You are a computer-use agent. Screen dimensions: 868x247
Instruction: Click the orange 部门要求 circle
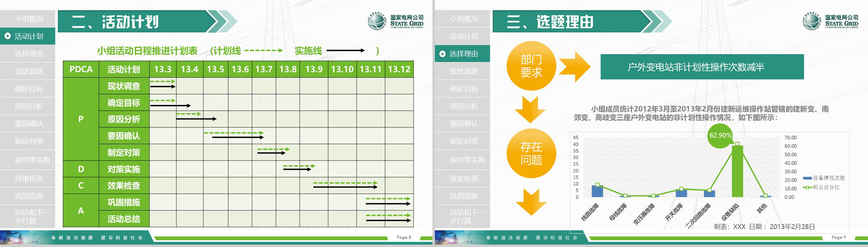point(531,66)
